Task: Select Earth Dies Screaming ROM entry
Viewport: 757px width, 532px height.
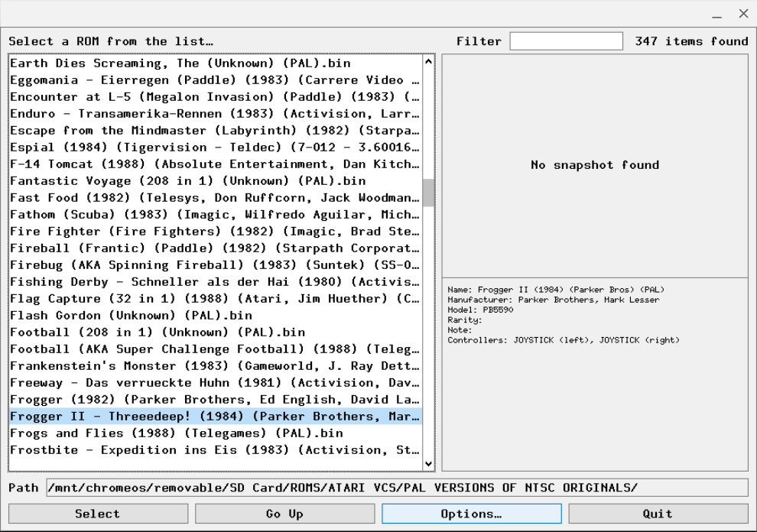Action: tap(216, 63)
